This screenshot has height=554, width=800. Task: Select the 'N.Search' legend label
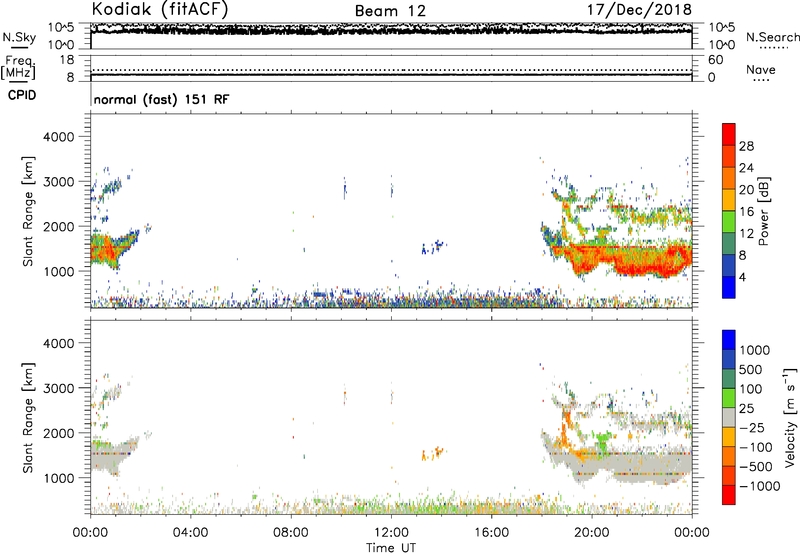(x=772, y=37)
